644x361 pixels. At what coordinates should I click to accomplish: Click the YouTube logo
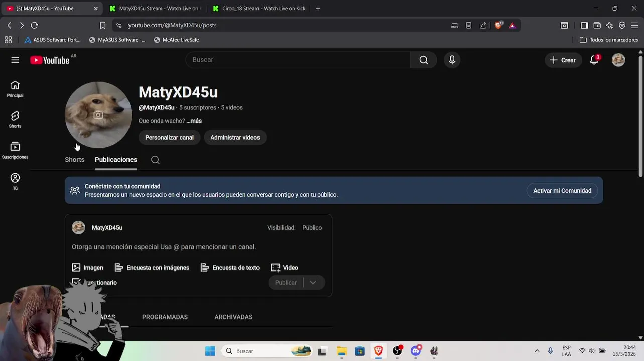(50, 60)
